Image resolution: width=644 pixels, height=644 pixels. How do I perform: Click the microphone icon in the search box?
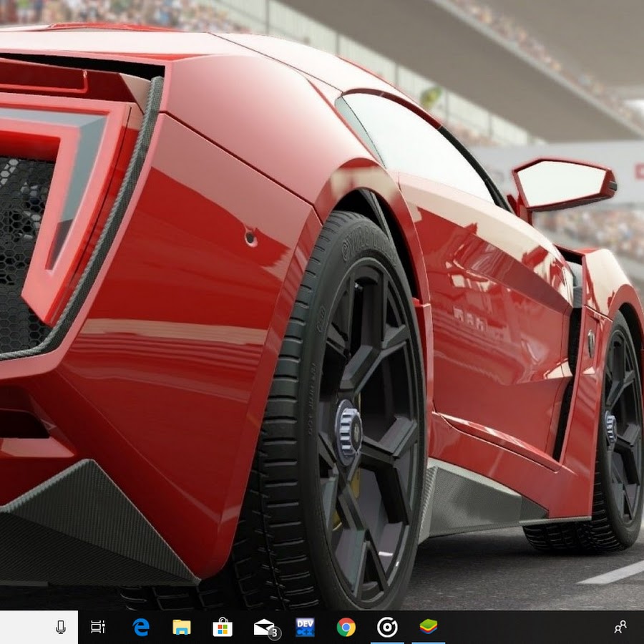click(x=61, y=627)
